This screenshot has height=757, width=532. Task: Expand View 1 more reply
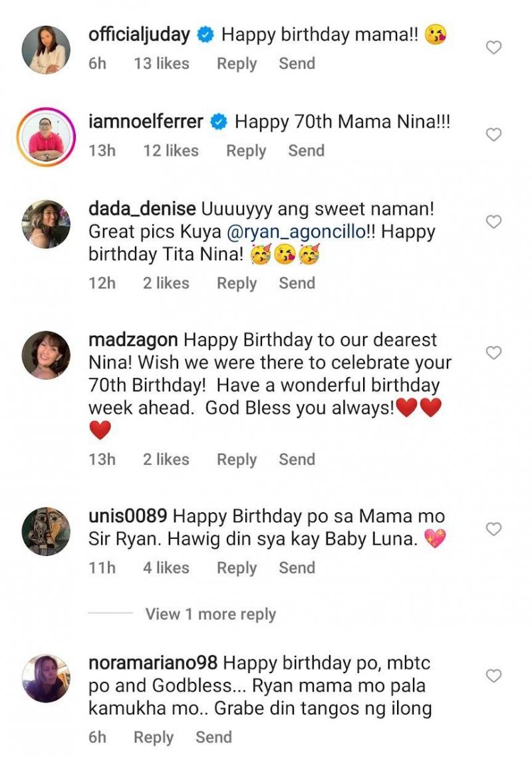click(210, 614)
